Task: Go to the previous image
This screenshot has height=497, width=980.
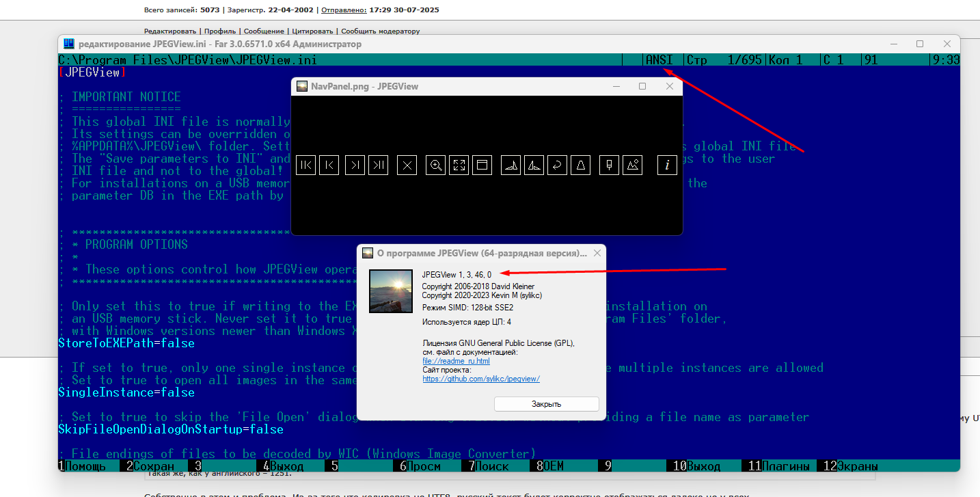Action: [x=329, y=165]
